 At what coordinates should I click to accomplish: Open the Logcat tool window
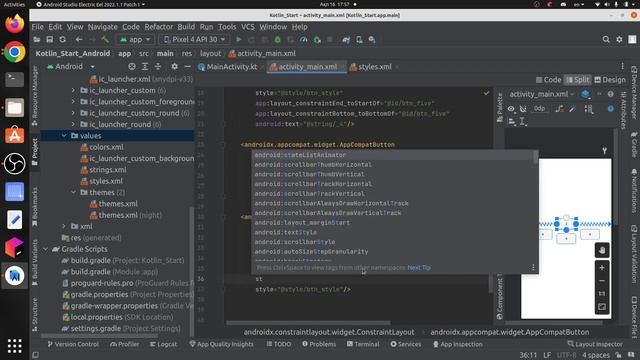(164, 344)
